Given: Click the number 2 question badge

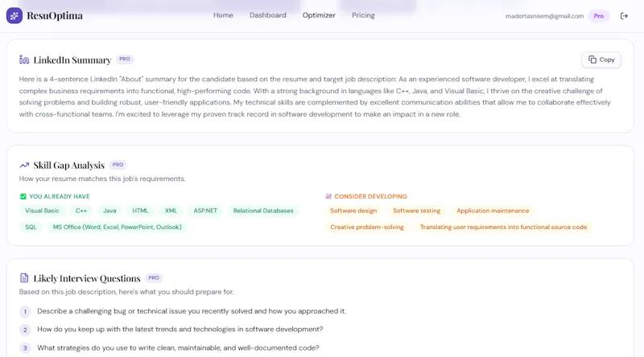Looking at the screenshot, I should coord(25,330).
